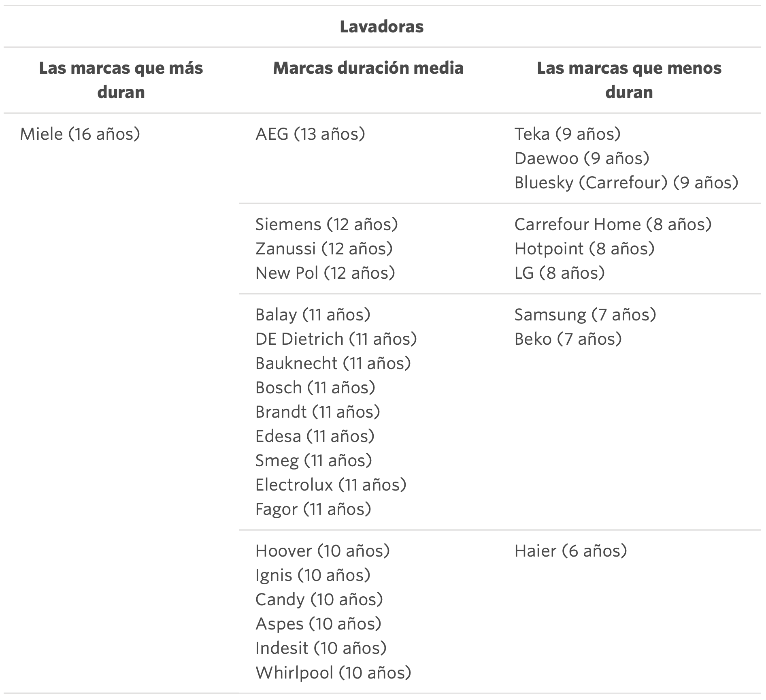This screenshot has width=766, height=700.
Task: Click the 'Las marcas que menos duran' header
Action: click(x=629, y=80)
